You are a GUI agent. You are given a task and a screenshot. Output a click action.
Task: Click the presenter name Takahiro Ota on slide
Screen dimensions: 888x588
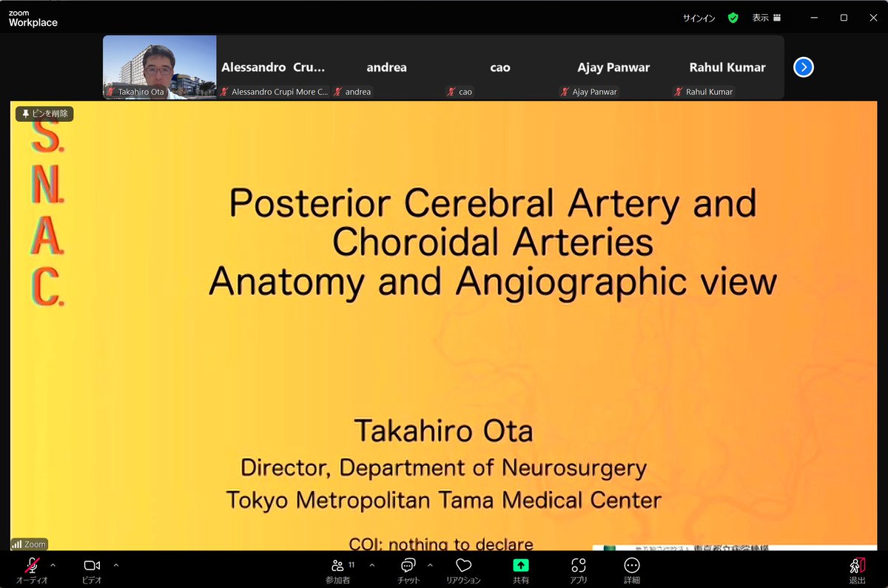[443, 430]
